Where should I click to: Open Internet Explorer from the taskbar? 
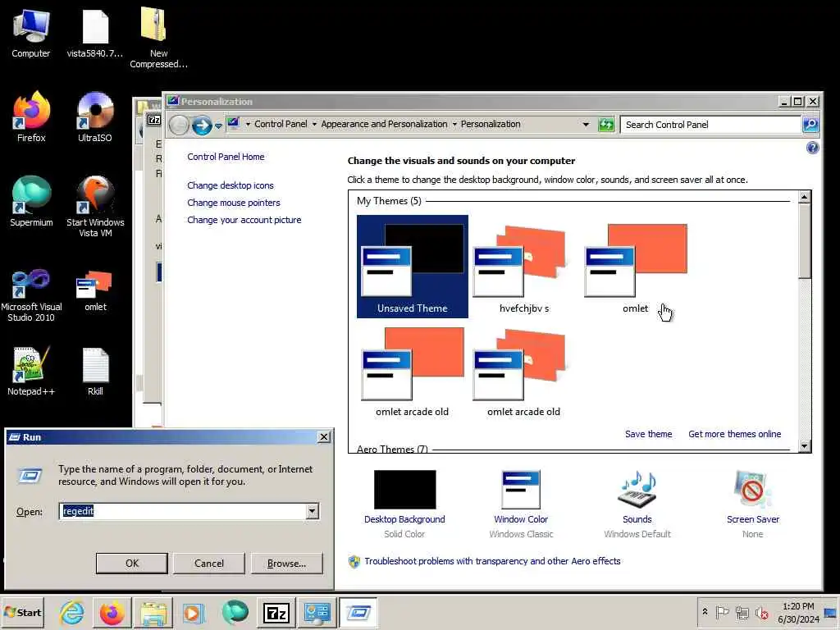click(71, 612)
